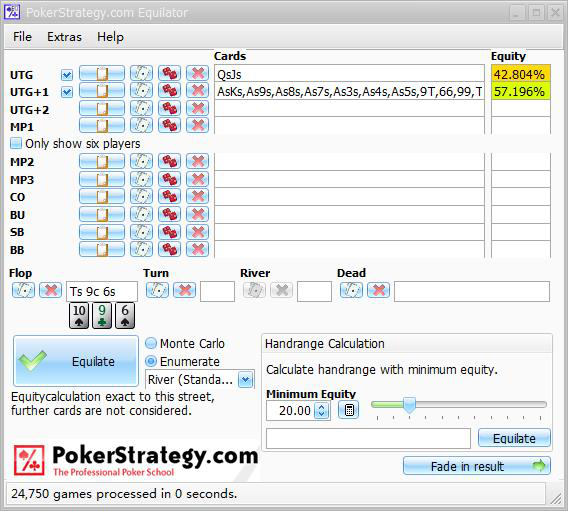The image size is (568, 511).
Task: Click the minimum equity calculator icon
Action: [x=349, y=410]
